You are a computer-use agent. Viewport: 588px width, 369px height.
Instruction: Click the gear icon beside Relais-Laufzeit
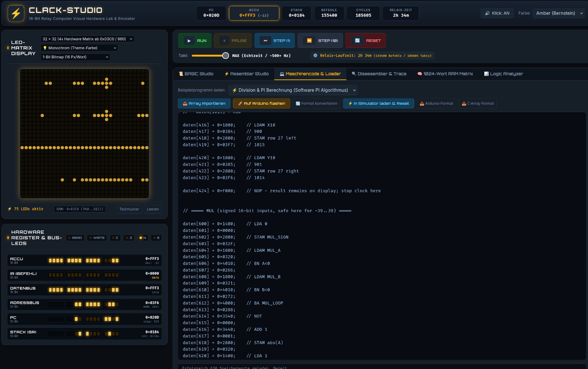[x=315, y=55]
